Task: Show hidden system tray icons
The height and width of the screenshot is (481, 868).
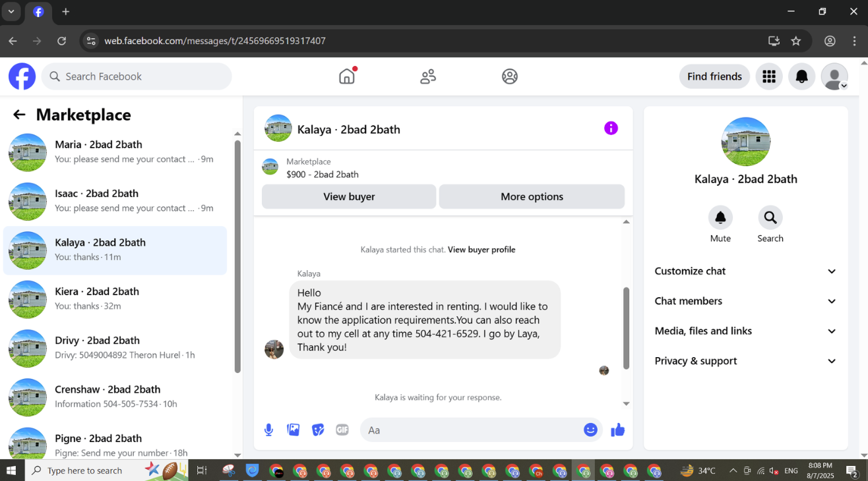Action: pyautogui.click(x=733, y=470)
